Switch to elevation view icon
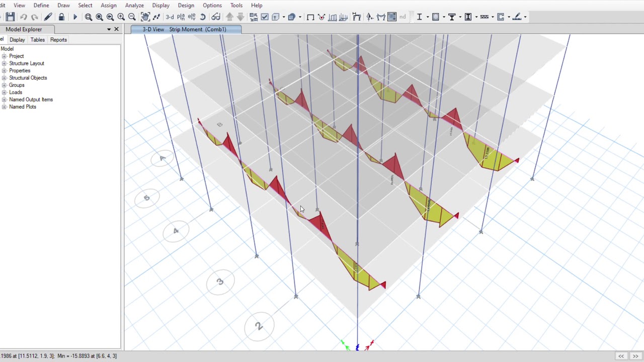Image resolution: width=644 pixels, height=362 pixels. (192, 17)
